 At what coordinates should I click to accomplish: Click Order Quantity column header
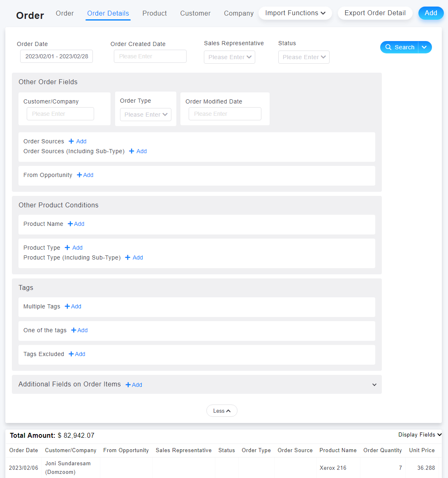(382, 450)
